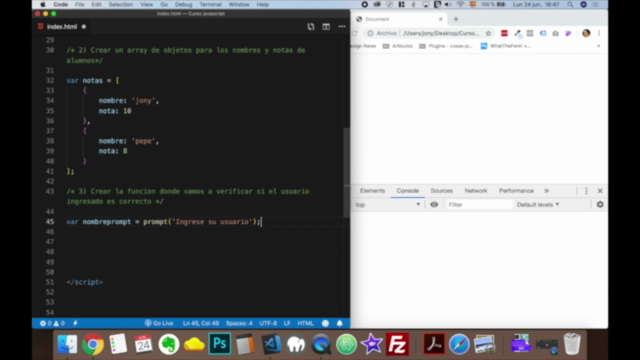Open FileZilla from the Dock
Screen dimensions: 640x360
coord(398,344)
